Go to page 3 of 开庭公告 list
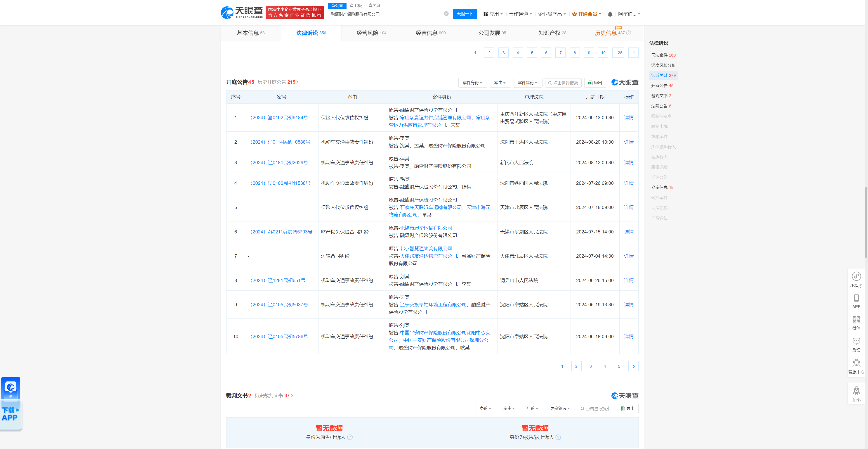 coord(591,366)
